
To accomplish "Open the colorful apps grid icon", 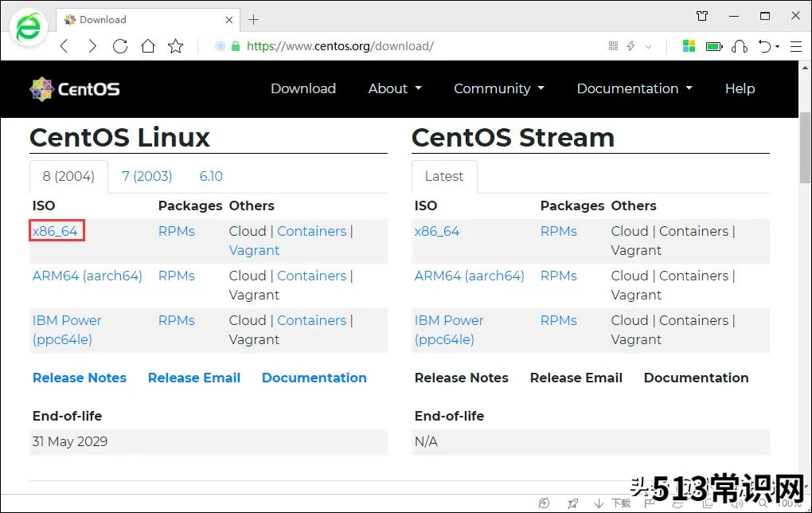I will click(689, 46).
